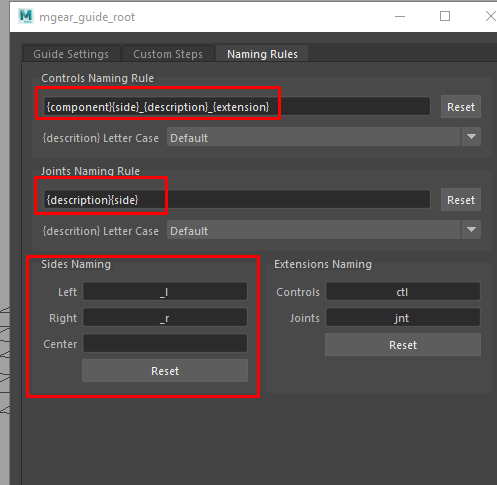497x485 pixels.
Task: Maximize the mgear_guide_root window
Action: click(x=445, y=16)
